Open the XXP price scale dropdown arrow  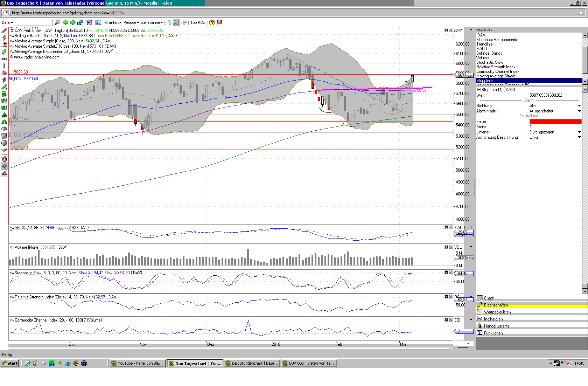click(471, 30)
